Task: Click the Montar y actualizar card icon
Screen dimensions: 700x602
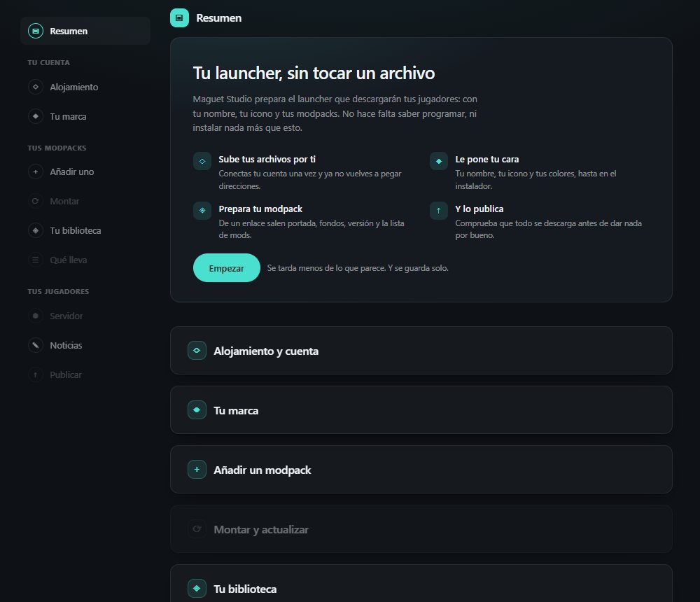Action: pos(197,528)
